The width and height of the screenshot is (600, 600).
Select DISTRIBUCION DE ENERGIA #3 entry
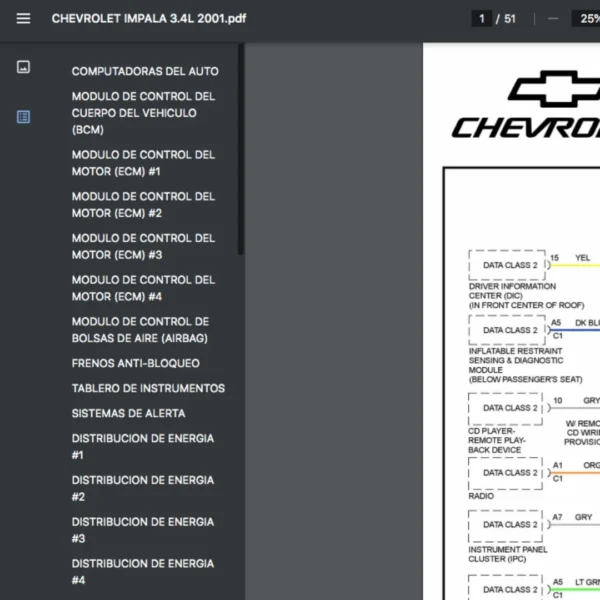click(143, 530)
